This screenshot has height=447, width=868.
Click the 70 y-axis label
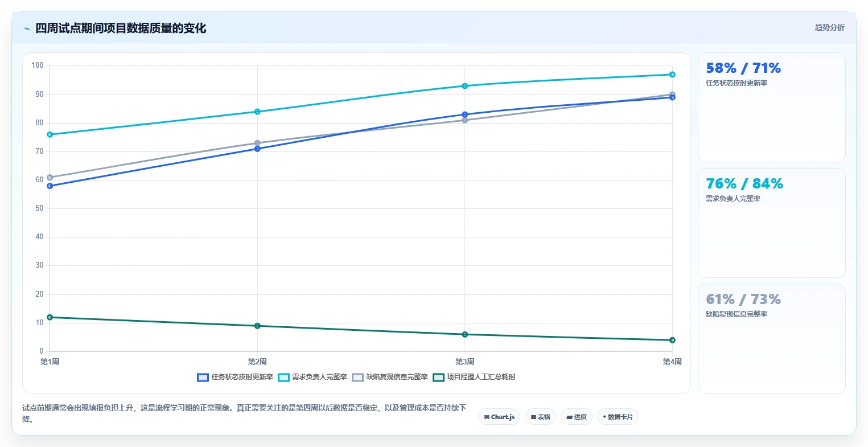(39, 151)
